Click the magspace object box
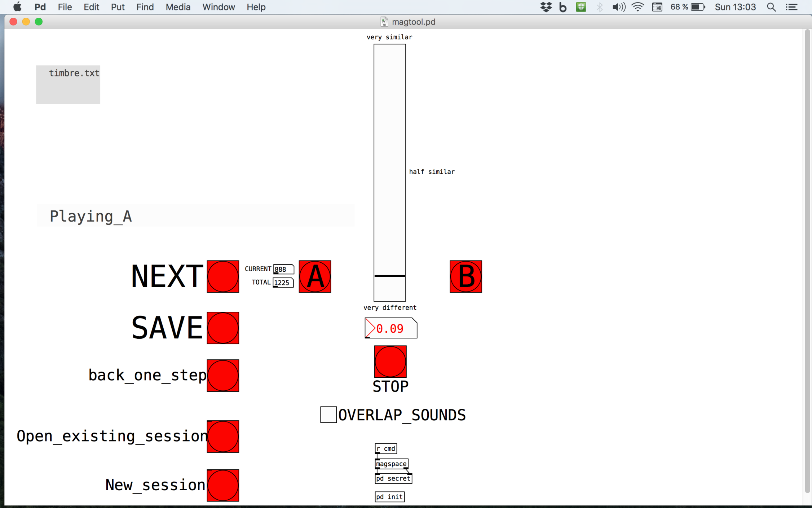 pos(391,464)
